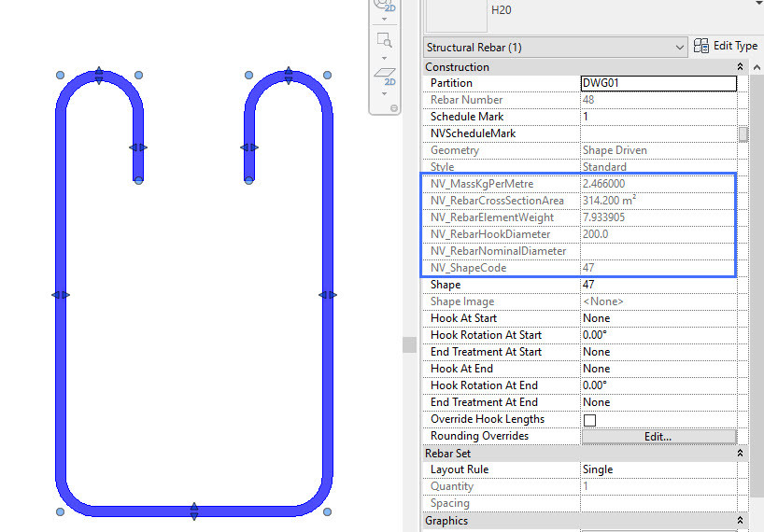Click the Quantity value 1

(x=586, y=486)
